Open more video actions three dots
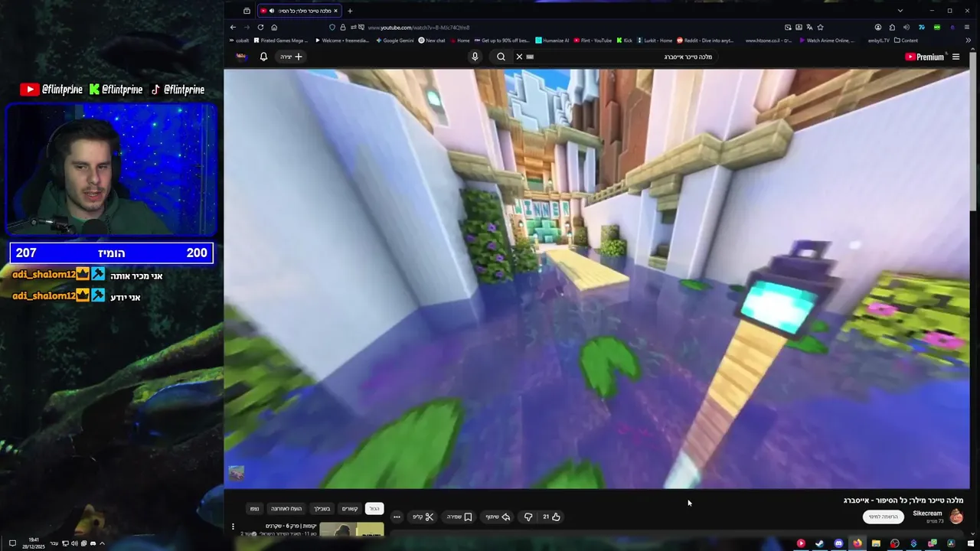The height and width of the screenshot is (551, 980). pyautogui.click(x=397, y=517)
